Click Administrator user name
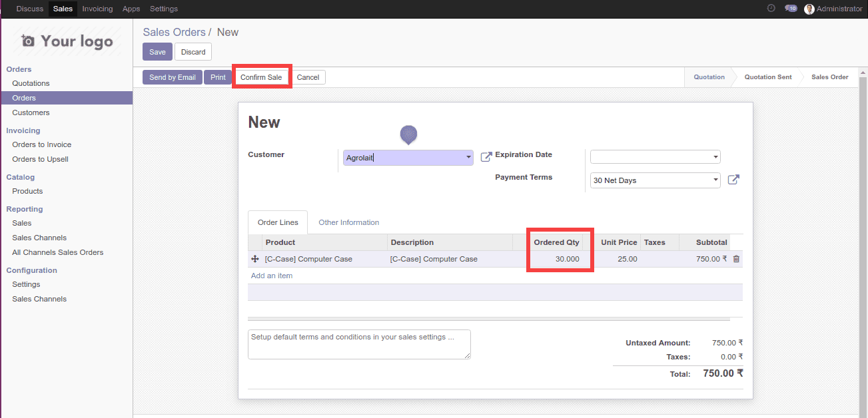The width and height of the screenshot is (868, 418). pos(839,9)
